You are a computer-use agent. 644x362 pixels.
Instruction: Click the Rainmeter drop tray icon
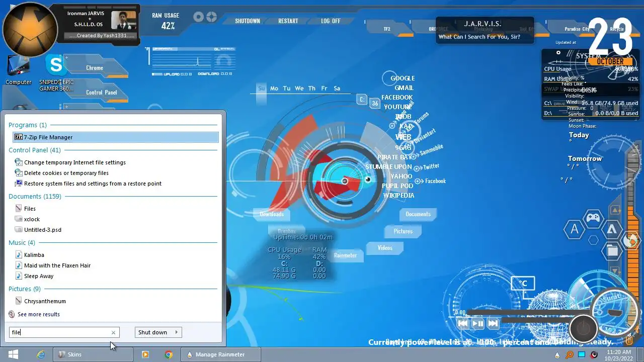(x=557, y=355)
